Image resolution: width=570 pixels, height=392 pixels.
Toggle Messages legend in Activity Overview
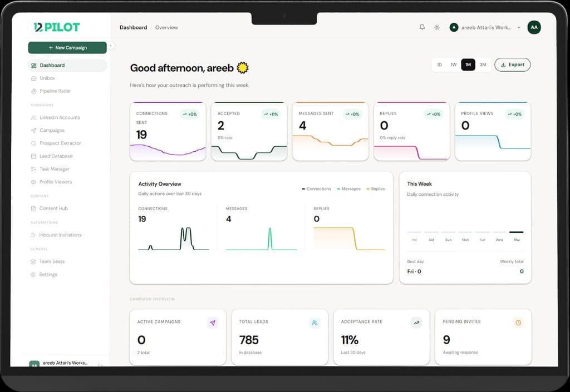point(348,188)
